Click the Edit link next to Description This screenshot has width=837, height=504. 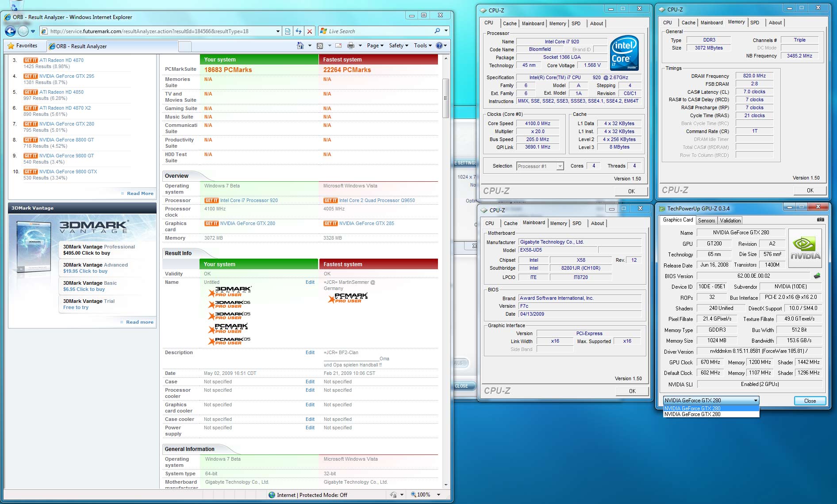point(310,352)
